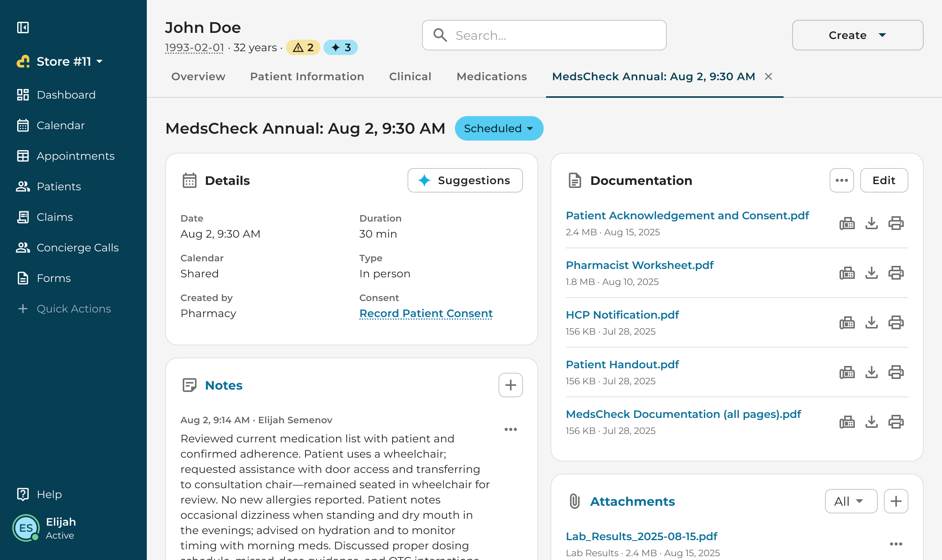Open Concierge Calls in the sidebar
The height and width of the screenshot is (560, 942).
[x=68, y=248]
